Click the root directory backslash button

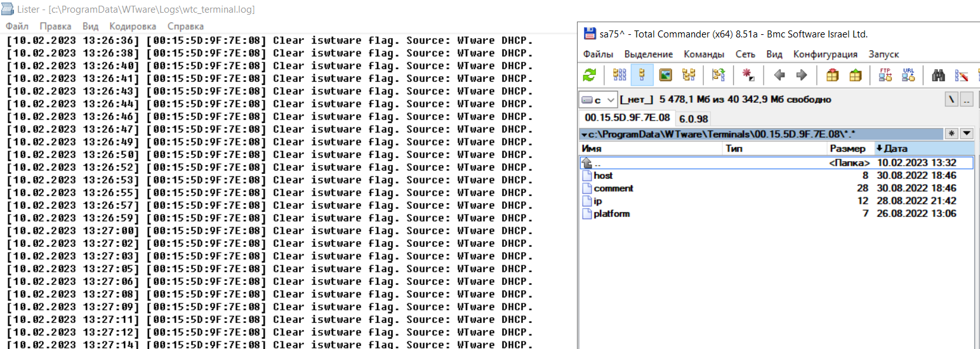[951, 100]
